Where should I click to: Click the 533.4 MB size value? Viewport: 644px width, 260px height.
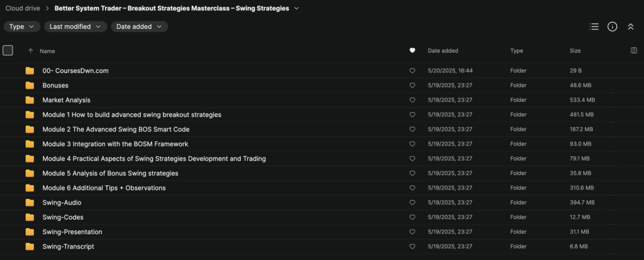(582, 100)
